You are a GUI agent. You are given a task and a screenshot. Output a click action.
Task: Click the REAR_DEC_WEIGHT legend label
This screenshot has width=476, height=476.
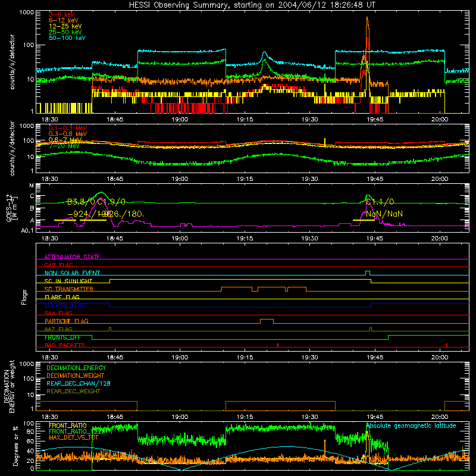point(73,392)
